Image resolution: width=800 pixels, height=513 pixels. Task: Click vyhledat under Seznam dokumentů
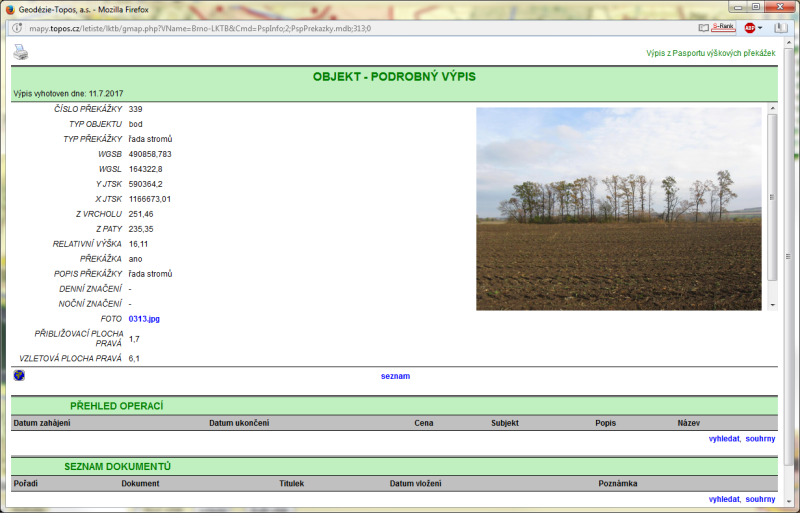pos(724,499)
